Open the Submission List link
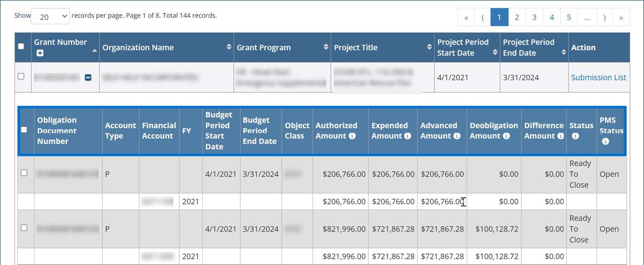The width and height of the screenshot is (644, 265). 598,78
